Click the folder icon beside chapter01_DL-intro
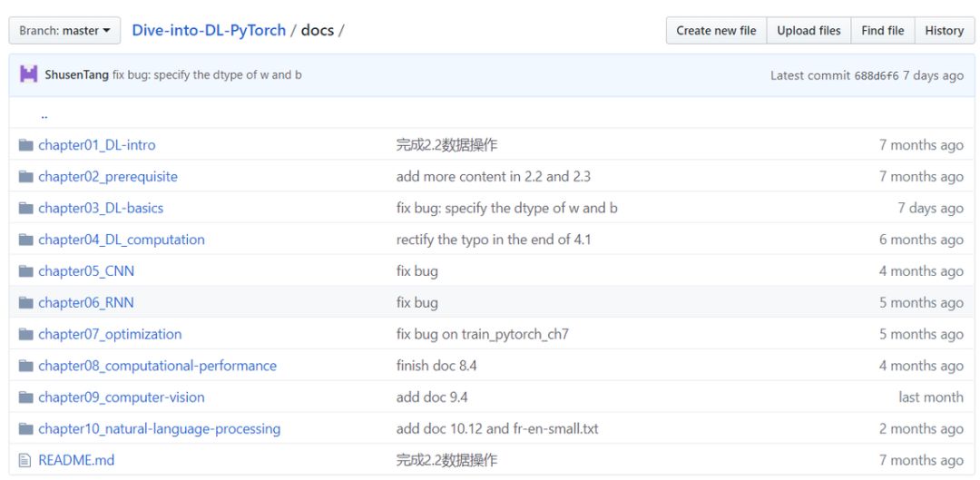Image resolution: width=980 pixels, height=480 pixels. (x=25, y=145)
